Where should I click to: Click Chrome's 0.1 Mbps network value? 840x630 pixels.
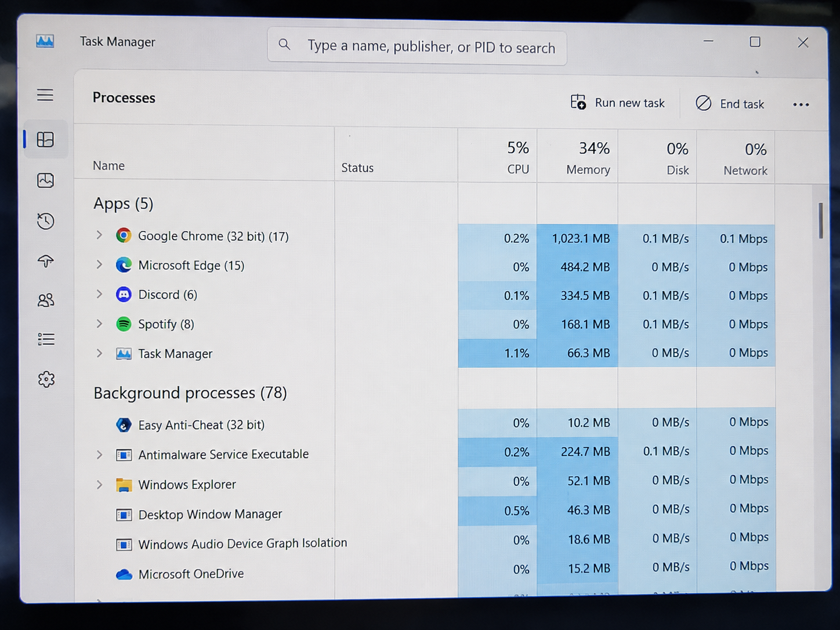[x=744, y=238]
